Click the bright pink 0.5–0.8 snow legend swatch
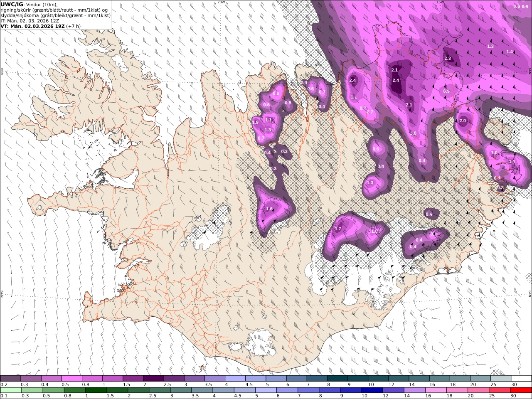This screenshot has height=399, width=532. 71,379
